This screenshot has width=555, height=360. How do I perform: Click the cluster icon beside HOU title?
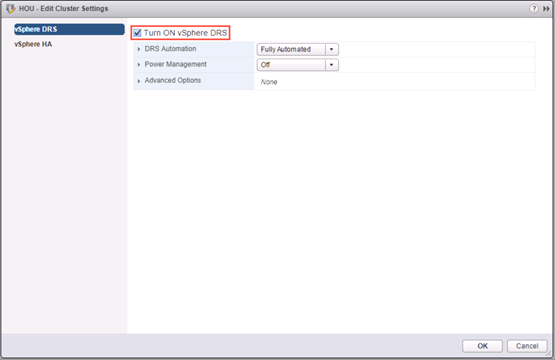click(11, 8)
